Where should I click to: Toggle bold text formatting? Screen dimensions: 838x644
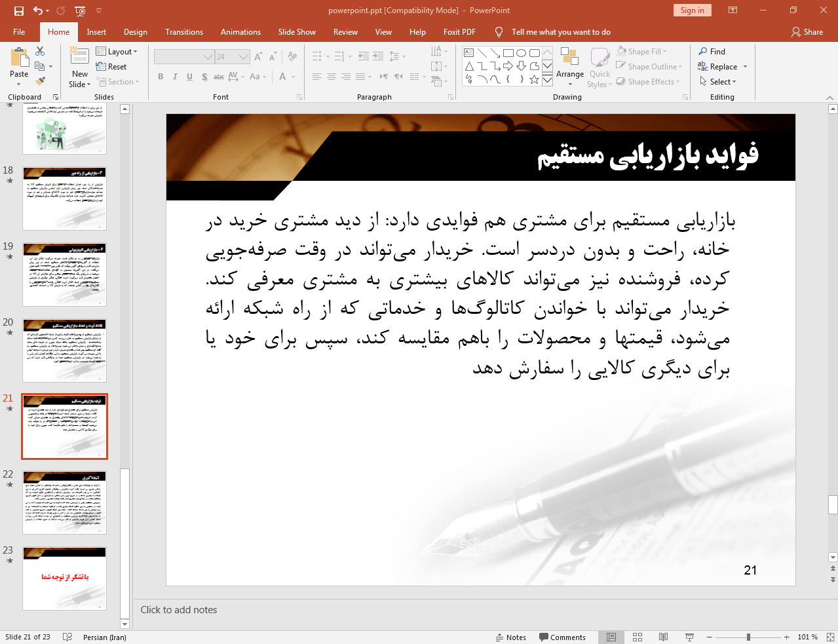point(161,77)
